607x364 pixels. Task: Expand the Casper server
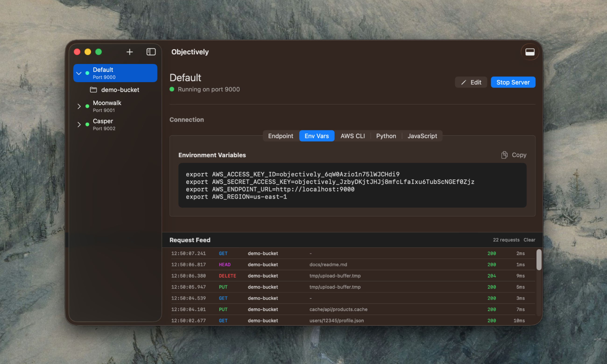(x=79, y=124)
